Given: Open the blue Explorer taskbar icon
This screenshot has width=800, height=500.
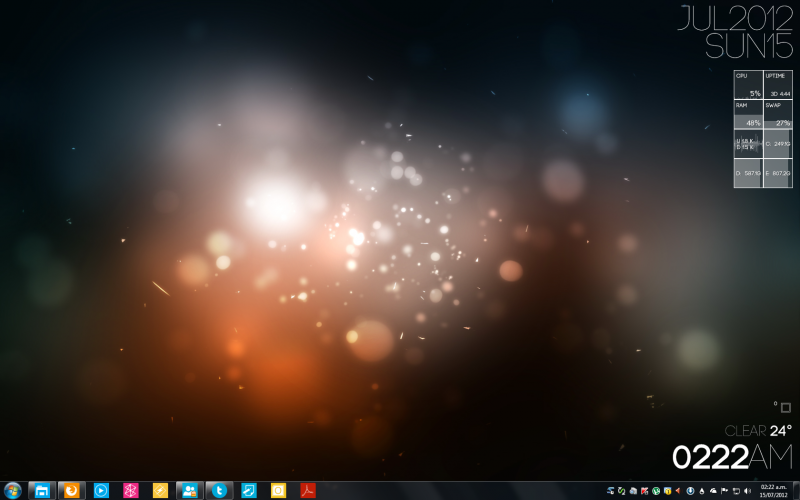Looking at the screenshot, I should coord(42,491).
